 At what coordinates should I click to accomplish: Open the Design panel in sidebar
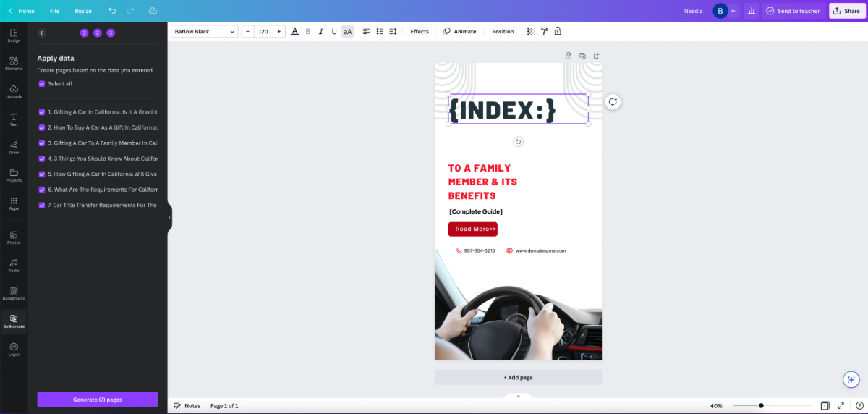[14, 36]
